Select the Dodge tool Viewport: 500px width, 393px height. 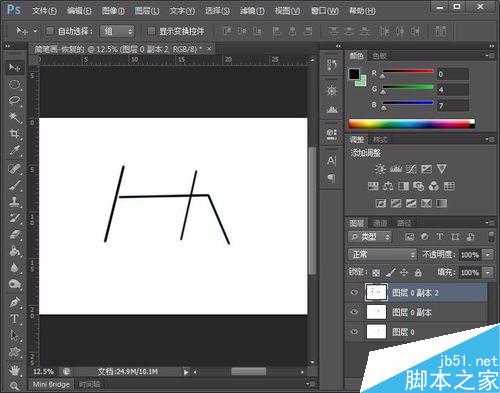(14, 284)
